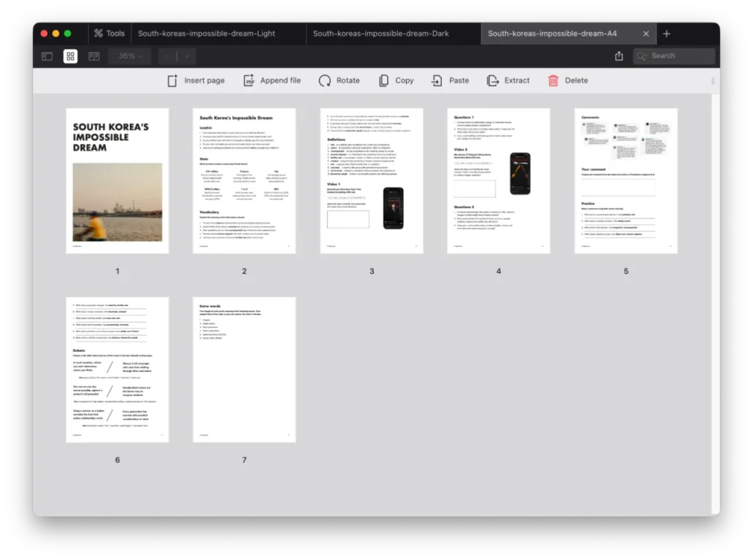Select page 7 thumbnail
Image resolution: width=753 pixels, height=560 pixels.
pos(244,370)
